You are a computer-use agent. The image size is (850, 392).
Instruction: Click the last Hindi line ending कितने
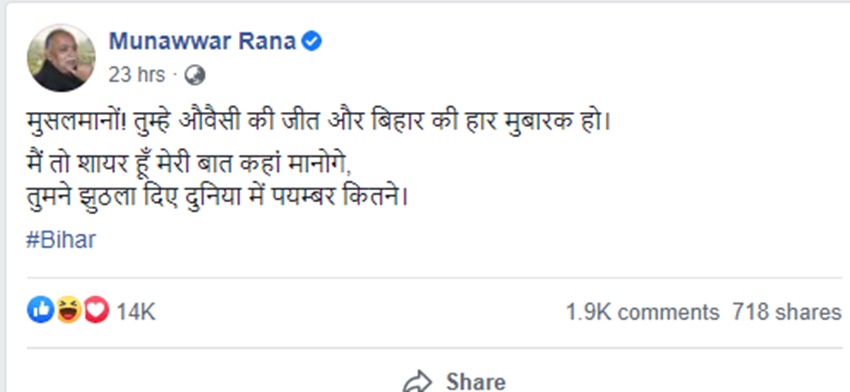pos(217,196)
